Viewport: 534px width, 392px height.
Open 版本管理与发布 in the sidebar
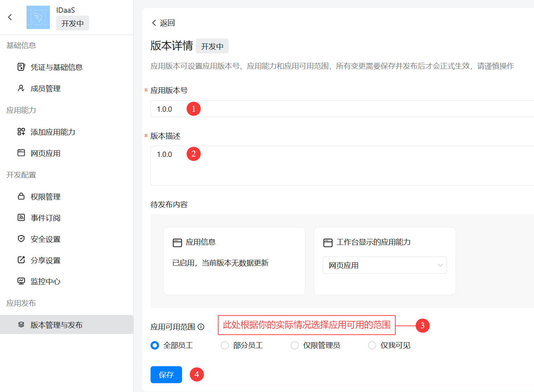coord(57,325)
